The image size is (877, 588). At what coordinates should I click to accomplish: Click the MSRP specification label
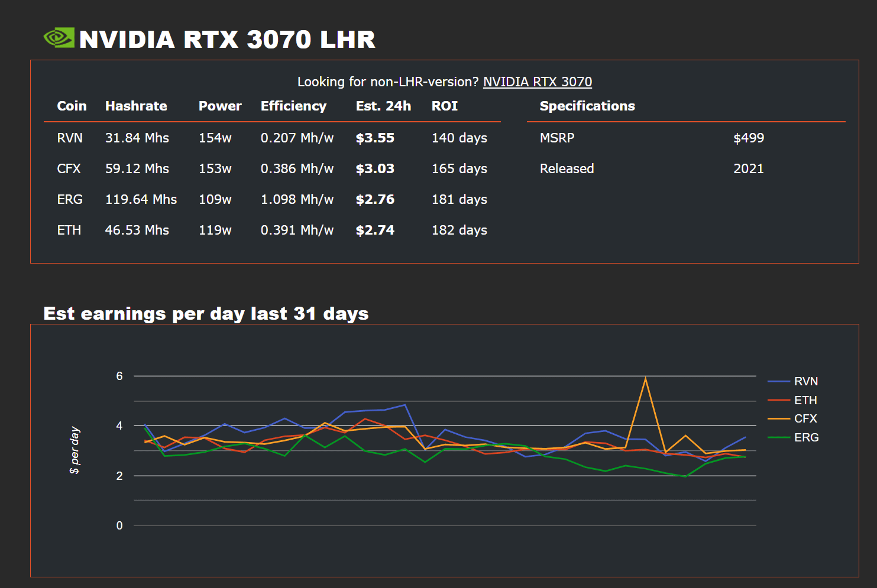tap(557, 138)
